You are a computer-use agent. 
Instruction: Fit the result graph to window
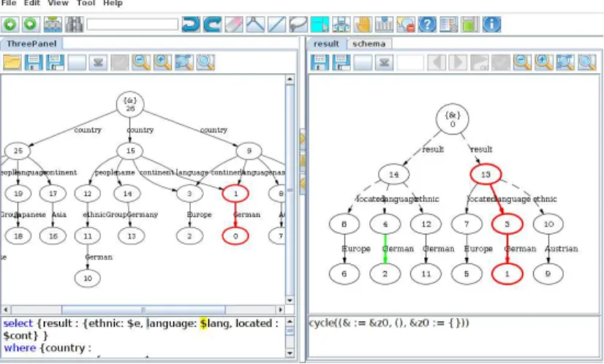(565, 62)
